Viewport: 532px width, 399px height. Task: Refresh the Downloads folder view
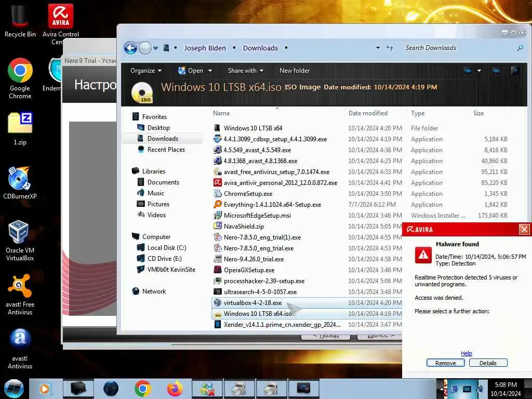point(390,48)
